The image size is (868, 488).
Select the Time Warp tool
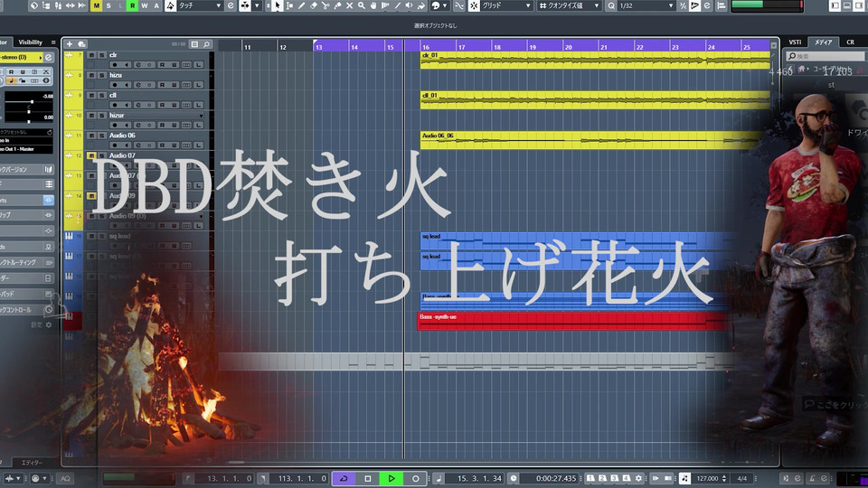coord(385,5)
